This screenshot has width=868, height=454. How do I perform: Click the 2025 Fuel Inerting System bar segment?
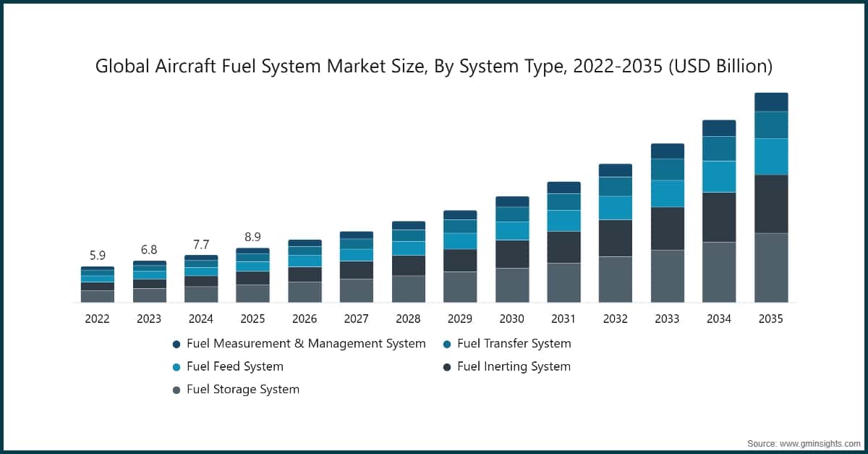pyautogui.click(x=252, y=278)
